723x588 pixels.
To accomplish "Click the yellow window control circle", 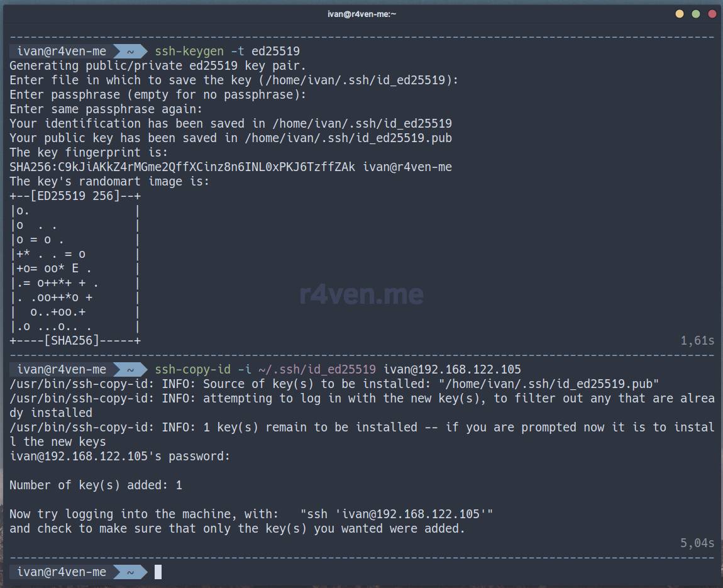I will coord(680,13).
